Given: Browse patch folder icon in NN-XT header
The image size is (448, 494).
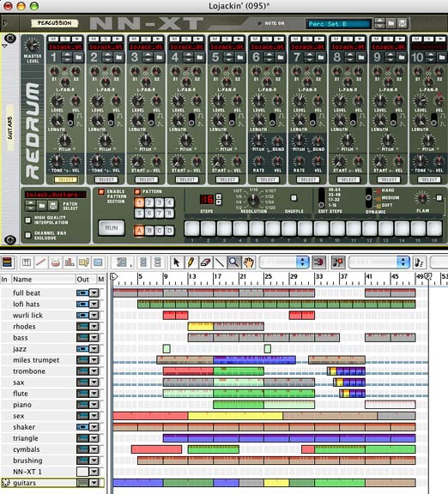Looking at the screenshot, I should coord(390,23).
